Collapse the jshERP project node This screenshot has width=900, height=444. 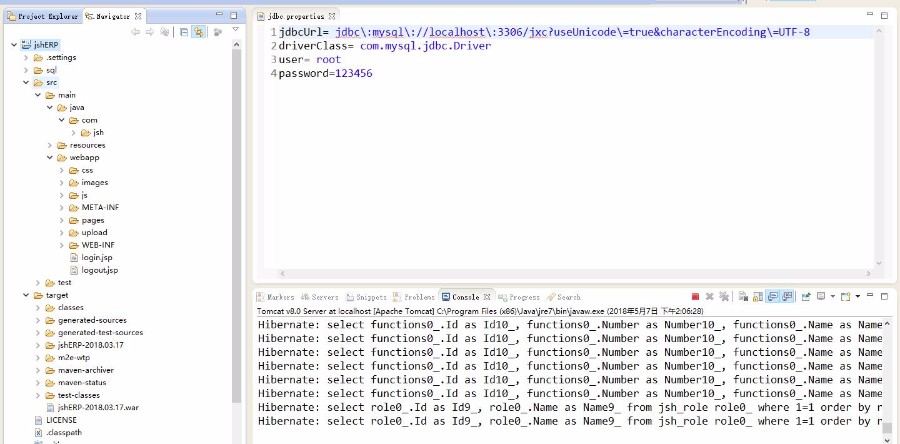tap(14, 45)
